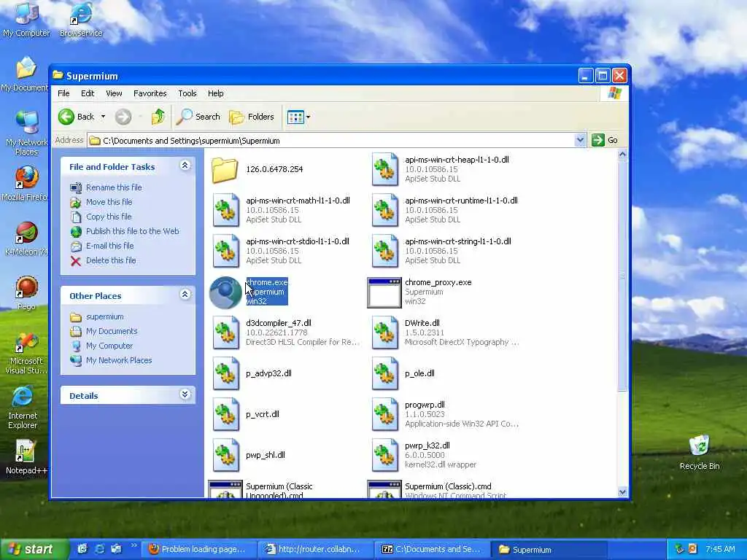
Task: Click Show Desktop quick launch icon
Action: 82,548
